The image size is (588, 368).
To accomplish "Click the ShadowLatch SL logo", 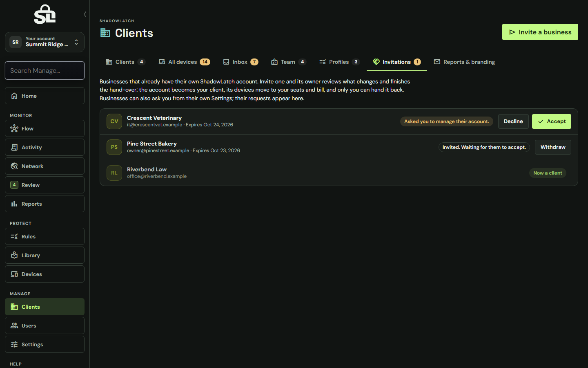I will (x=45, y=14).
